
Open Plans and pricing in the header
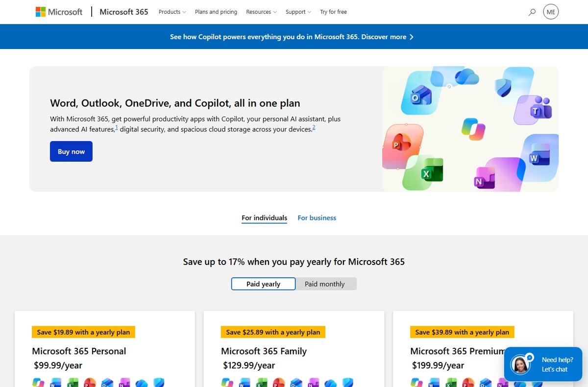(216, 12)
